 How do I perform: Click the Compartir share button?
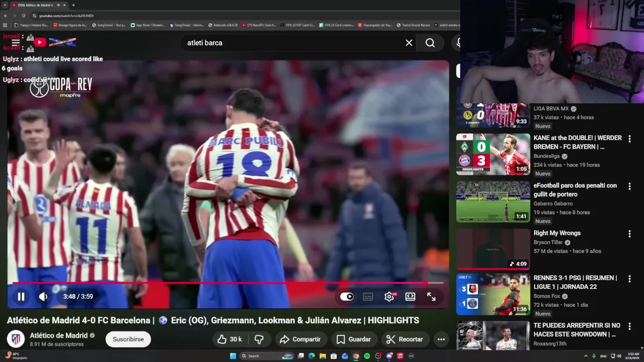300,339
